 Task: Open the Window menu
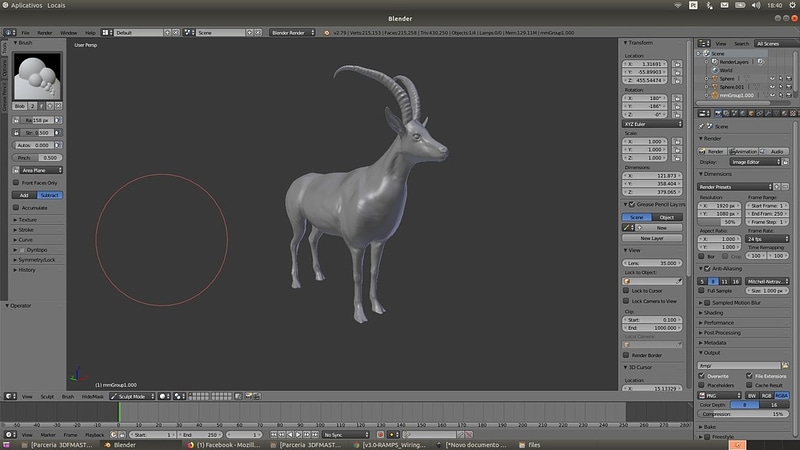68,33
